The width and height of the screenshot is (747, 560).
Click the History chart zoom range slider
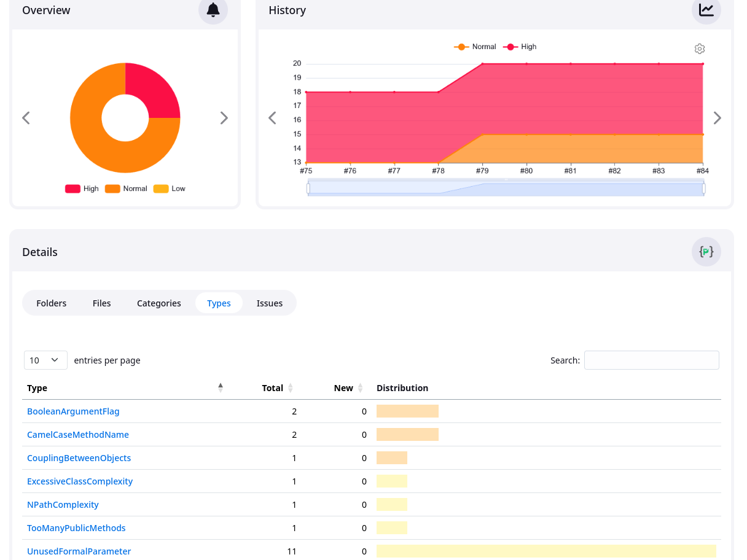coord(506,189)
